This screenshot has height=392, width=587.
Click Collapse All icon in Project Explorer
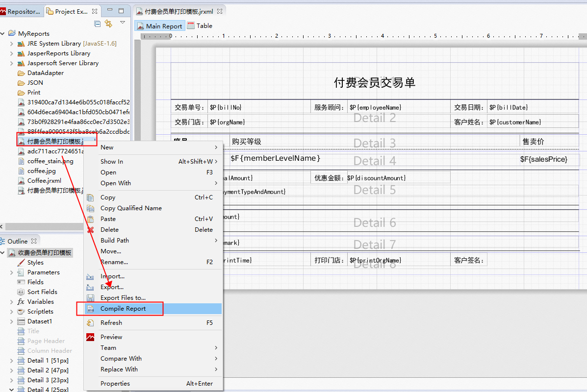pos(97,24)
